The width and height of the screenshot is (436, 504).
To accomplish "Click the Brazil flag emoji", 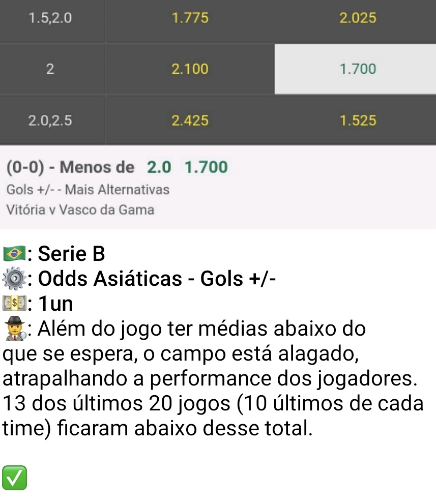I will click(14, 253).
